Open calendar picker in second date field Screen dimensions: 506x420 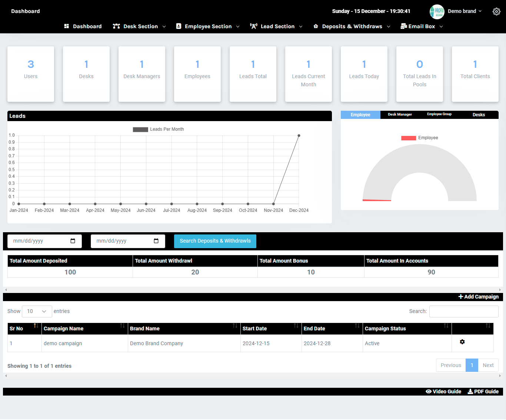pyautogui.click(x=156, y=241)
